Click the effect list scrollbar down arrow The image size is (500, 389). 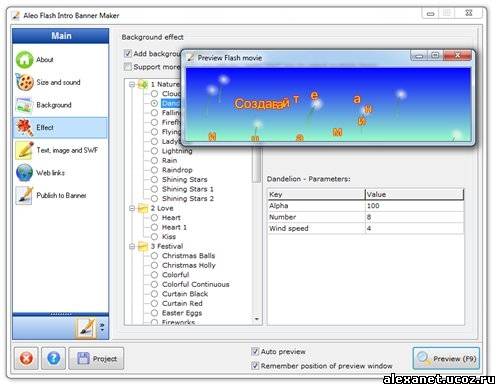pos(257,319)
